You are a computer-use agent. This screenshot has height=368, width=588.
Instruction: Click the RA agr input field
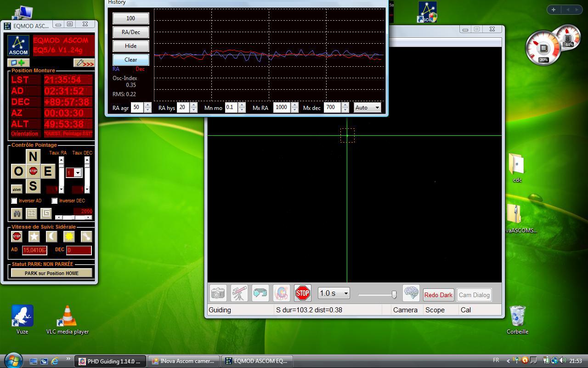tap(137, 107)
